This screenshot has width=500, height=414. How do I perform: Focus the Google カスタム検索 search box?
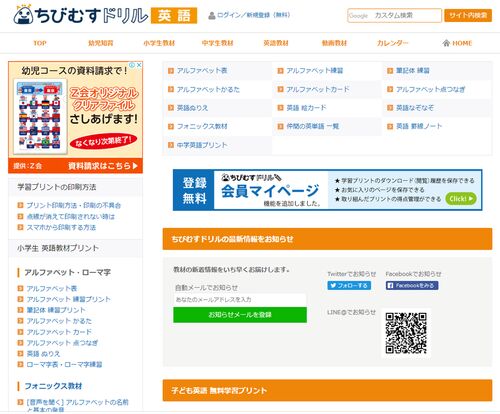(394, 15)
